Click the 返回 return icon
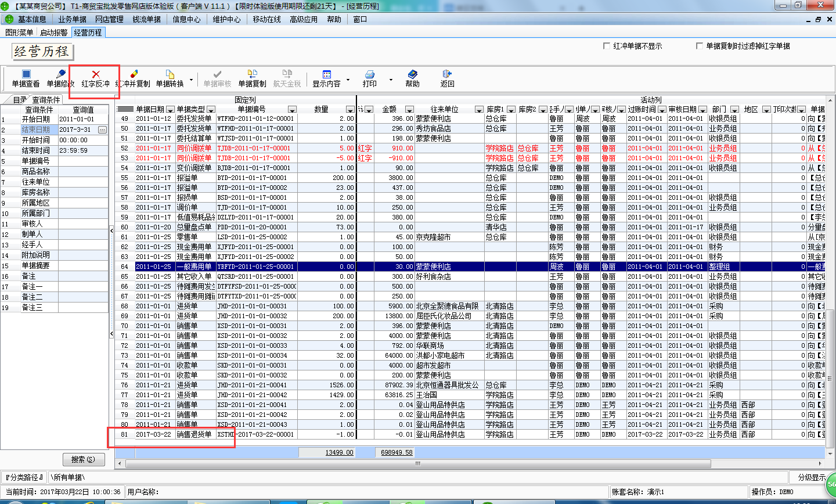The height and width of the screenshot is (504, 836). pyautogui.click(x=447, y=78)
